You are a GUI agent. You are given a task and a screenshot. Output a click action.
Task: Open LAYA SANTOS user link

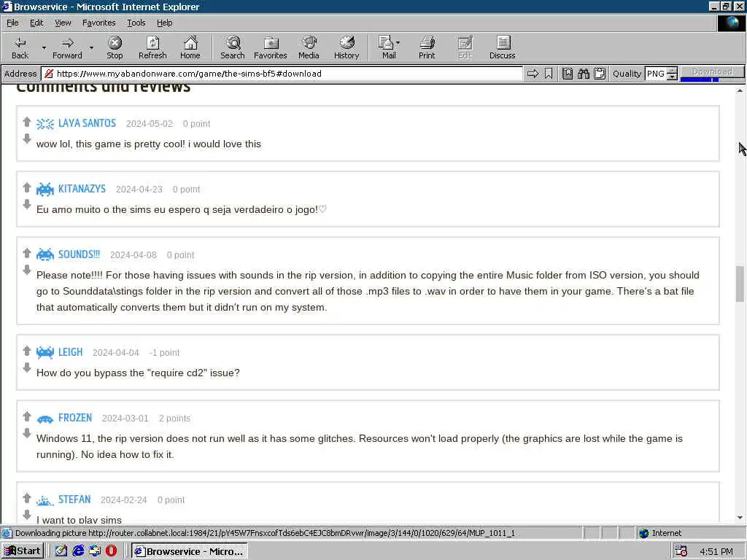[x=87, y=122]
